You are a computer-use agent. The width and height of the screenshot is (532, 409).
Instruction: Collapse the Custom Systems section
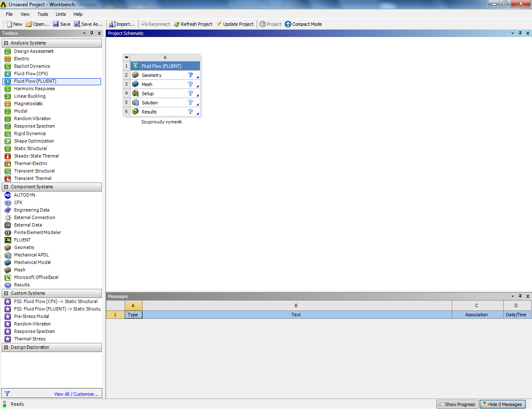pos(6,293)
